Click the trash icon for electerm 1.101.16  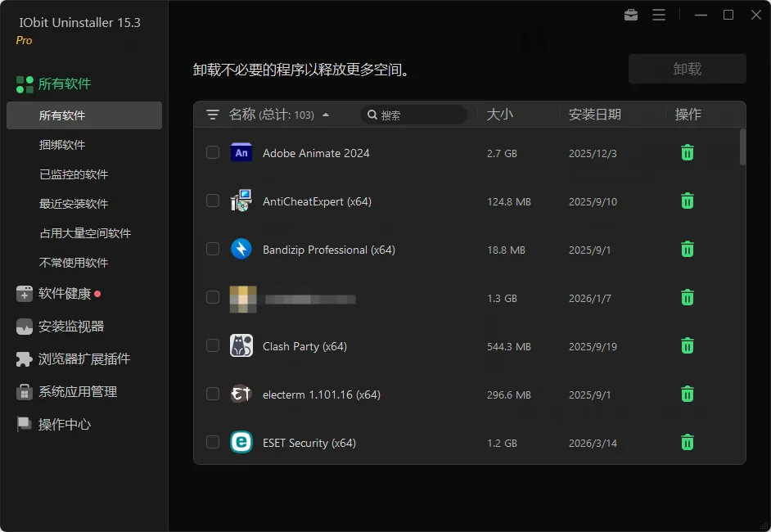(687, 394)
